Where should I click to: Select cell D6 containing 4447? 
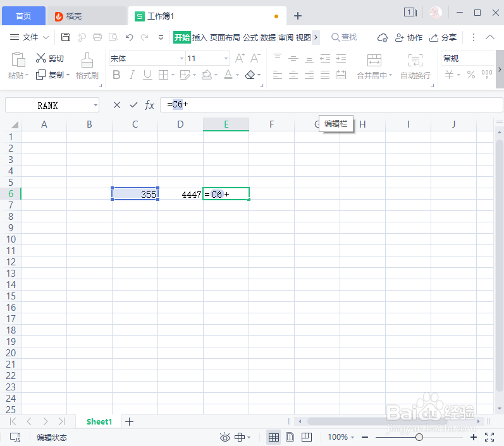pyautogui.click(x=180, y=194)
